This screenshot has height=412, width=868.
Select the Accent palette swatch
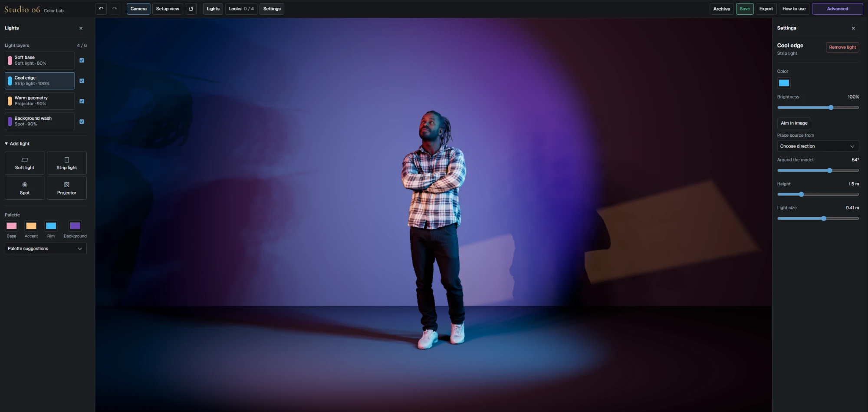[x=31, y=226]
